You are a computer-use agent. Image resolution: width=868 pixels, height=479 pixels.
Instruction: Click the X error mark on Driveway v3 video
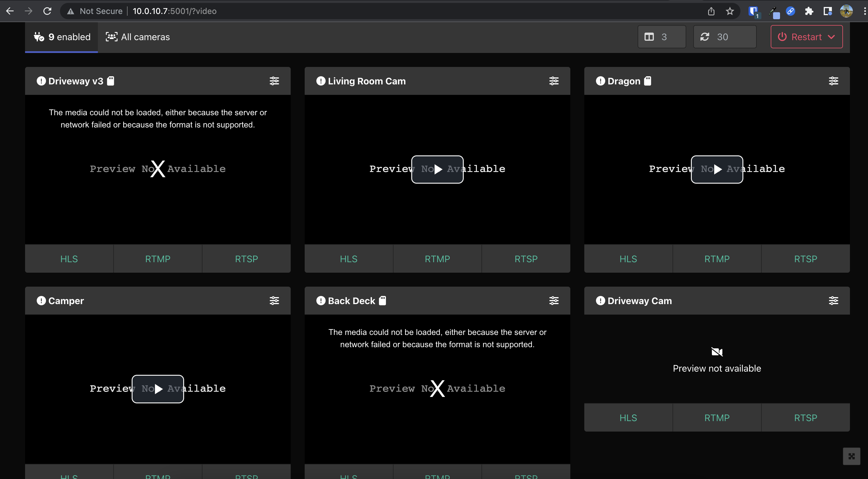coord(158,169)
